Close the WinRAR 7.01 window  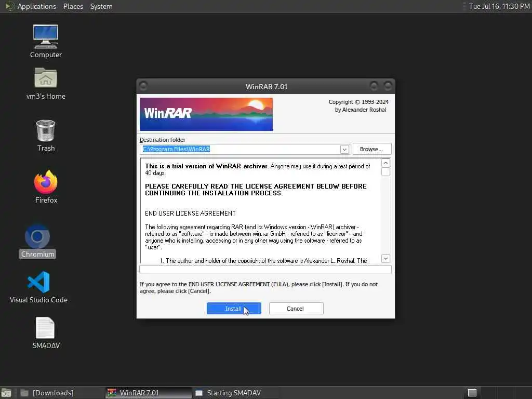[x=388, y=86]
